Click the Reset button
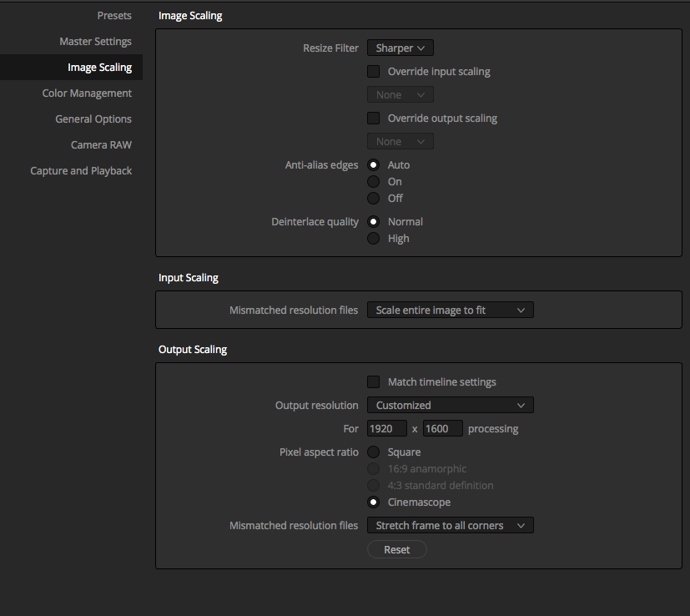Viewport: 690px width, 616px height. click(x=397, y=549)
